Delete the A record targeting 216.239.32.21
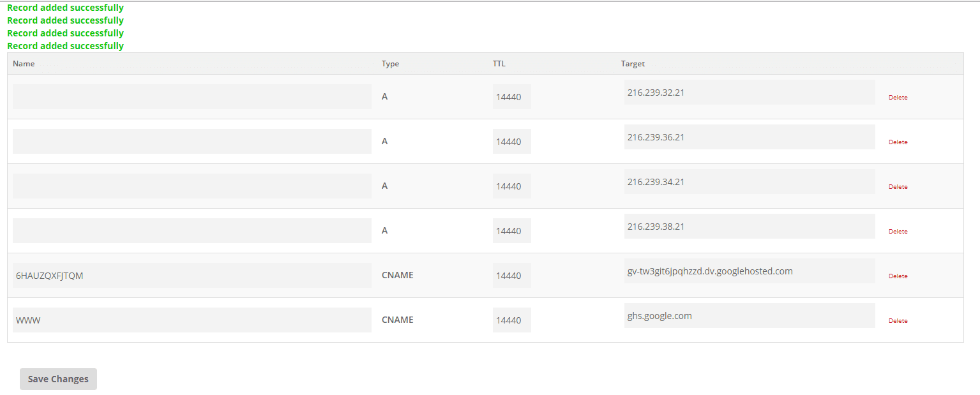 click(898, 97)
